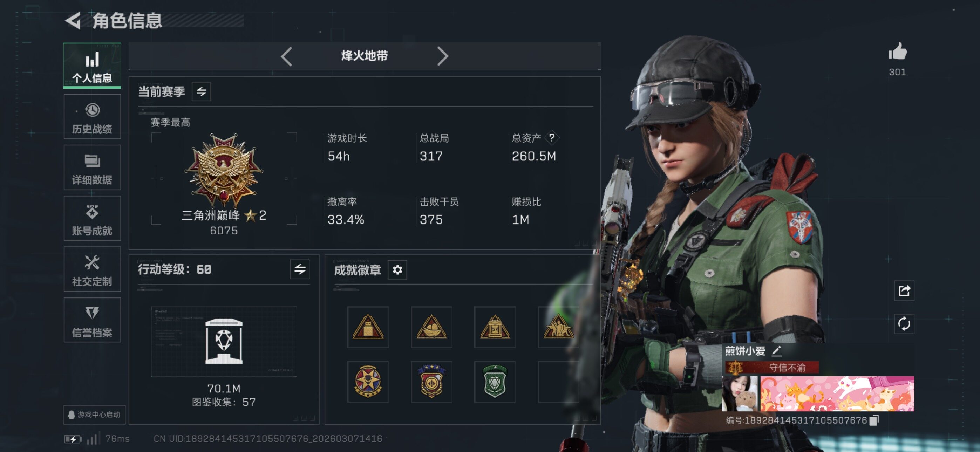Click the 总资产 question mark help icon
980x452 pixels.
[552, 138]
